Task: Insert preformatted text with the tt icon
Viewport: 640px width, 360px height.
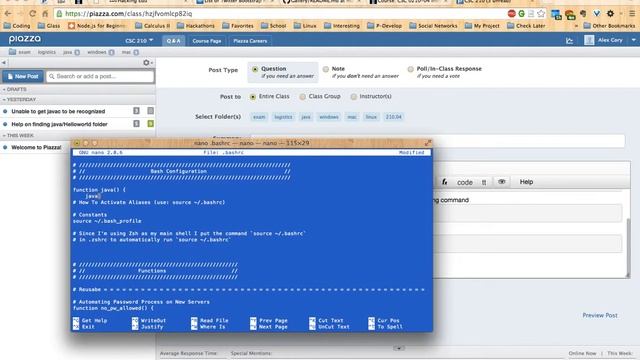Action: click(x=484, y=182)
